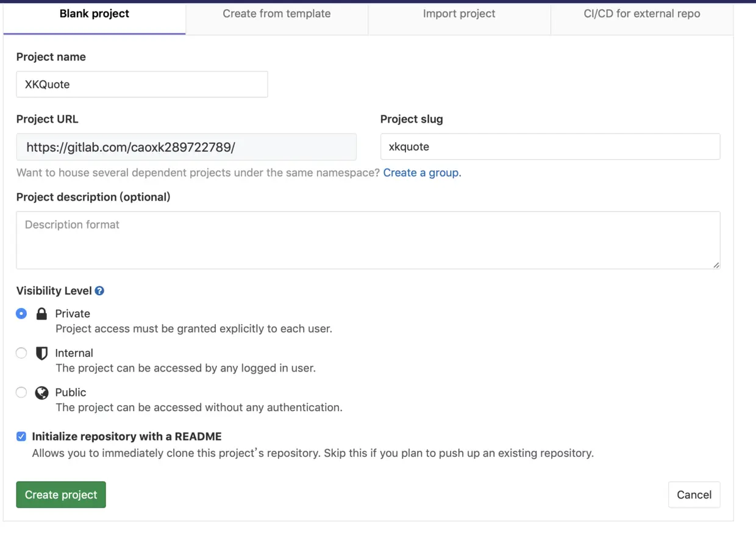Cancel the new project form
756x538 pixels.
point(694,495)
